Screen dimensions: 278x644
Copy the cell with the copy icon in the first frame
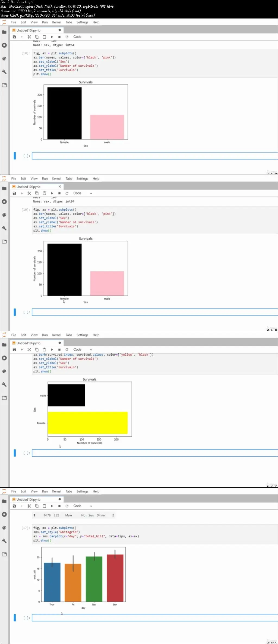(x=37, y=37)
